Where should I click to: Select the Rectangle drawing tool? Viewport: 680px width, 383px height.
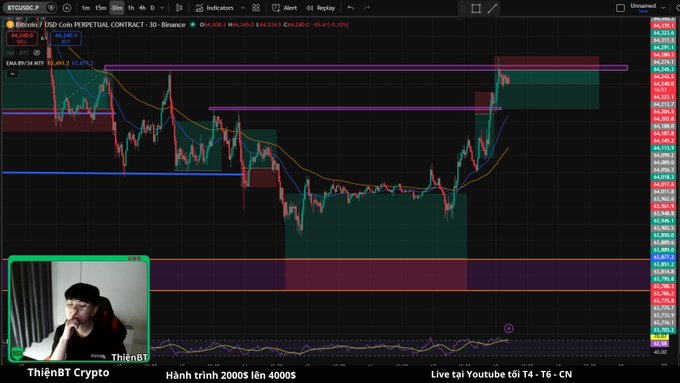pyautogui.click(x=476, y=9)
